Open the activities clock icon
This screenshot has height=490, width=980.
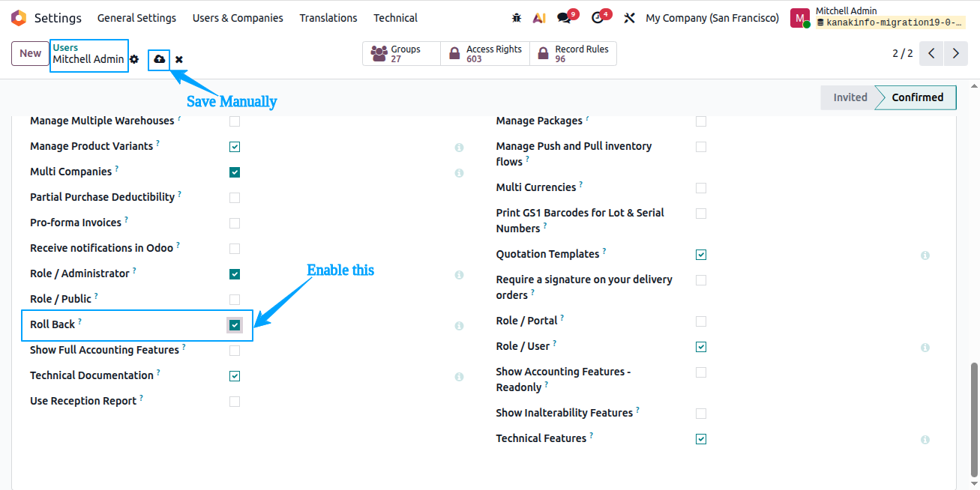(598, 18)
